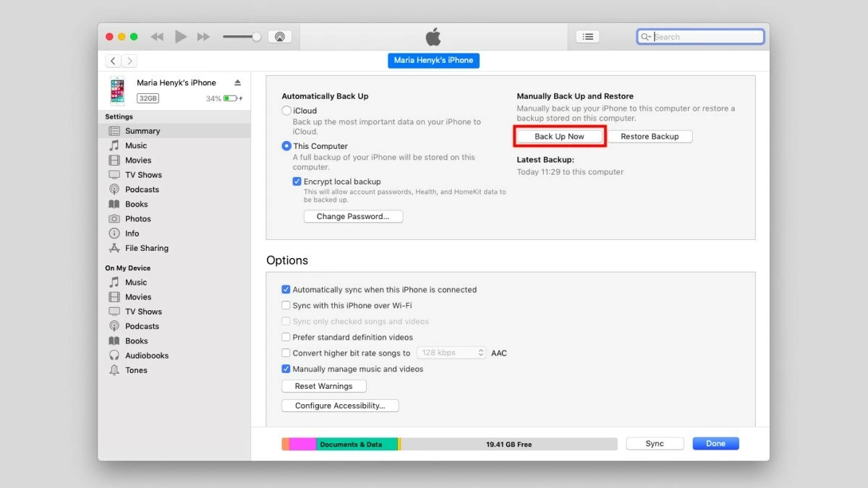Open the list view icon near search
The height and width of the screenshot is (488, 868).
coord(588,37)
